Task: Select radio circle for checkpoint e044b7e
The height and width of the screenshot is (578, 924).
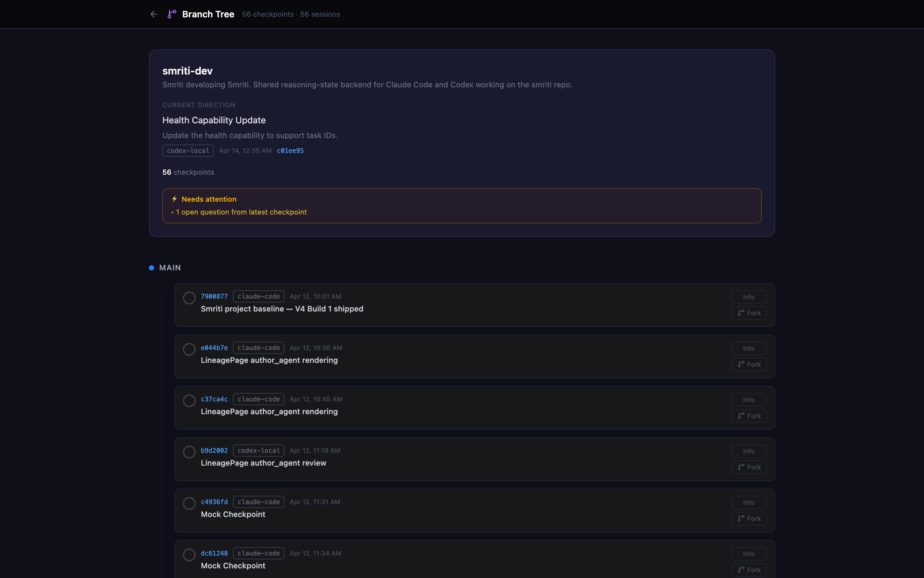Action: pyautogui.click(x=189, y=349)
